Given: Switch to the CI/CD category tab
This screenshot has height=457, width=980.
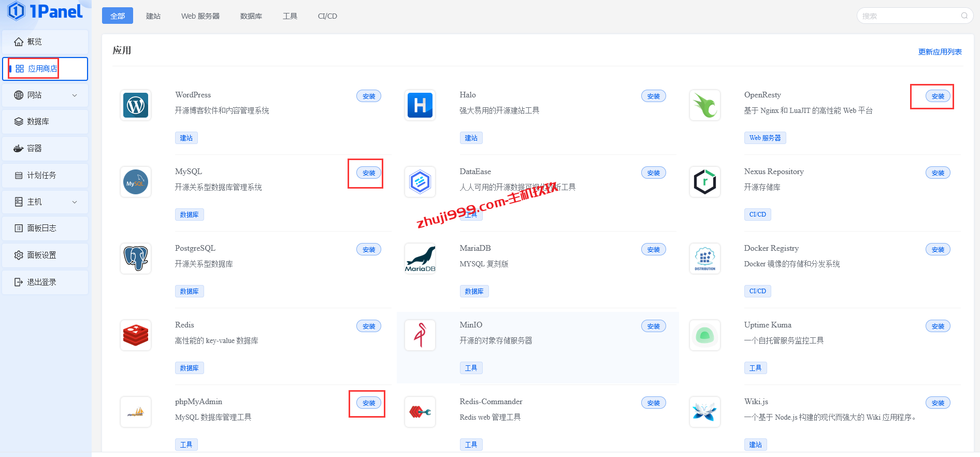Looking at the screenshot, I should coord(327,16).
